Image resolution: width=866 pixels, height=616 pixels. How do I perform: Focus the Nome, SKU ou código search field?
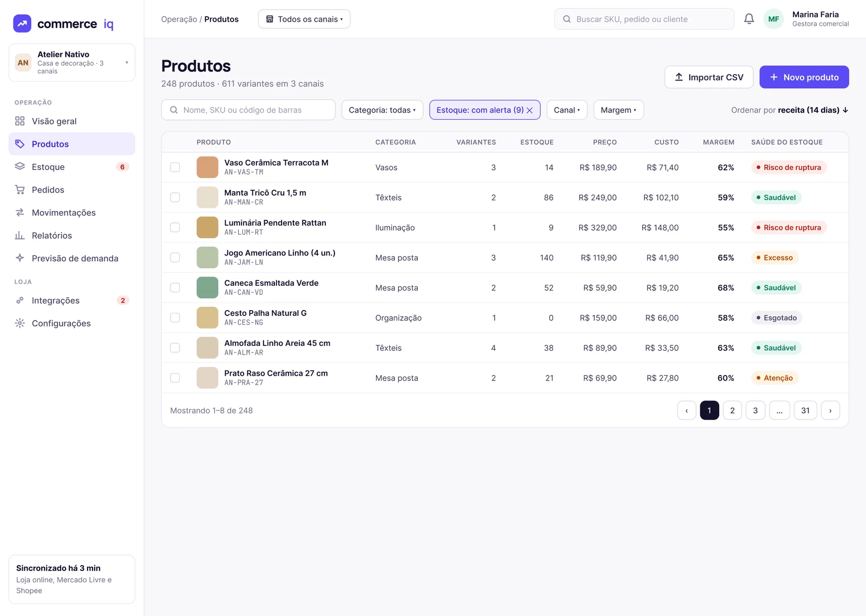tap(248, 110)
